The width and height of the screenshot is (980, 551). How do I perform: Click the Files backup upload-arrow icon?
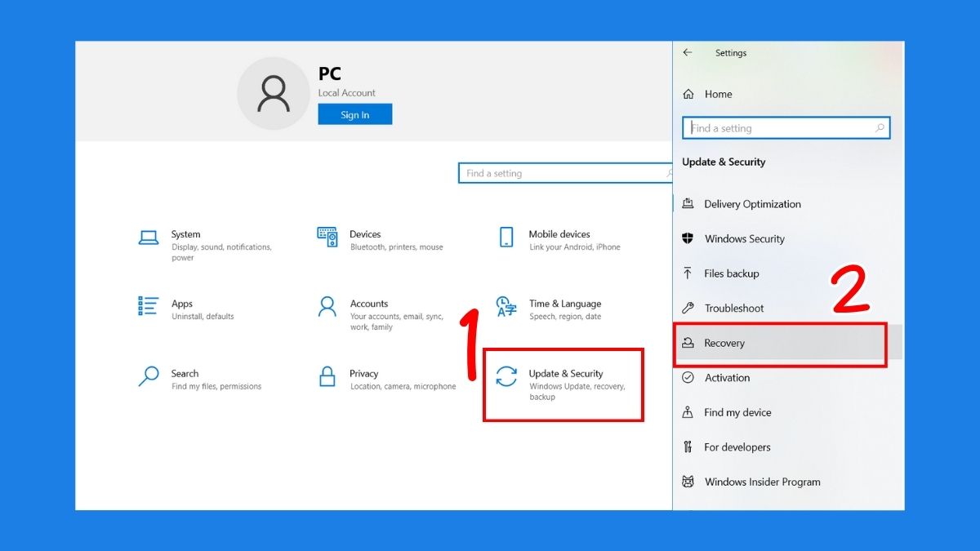(688, 273)
